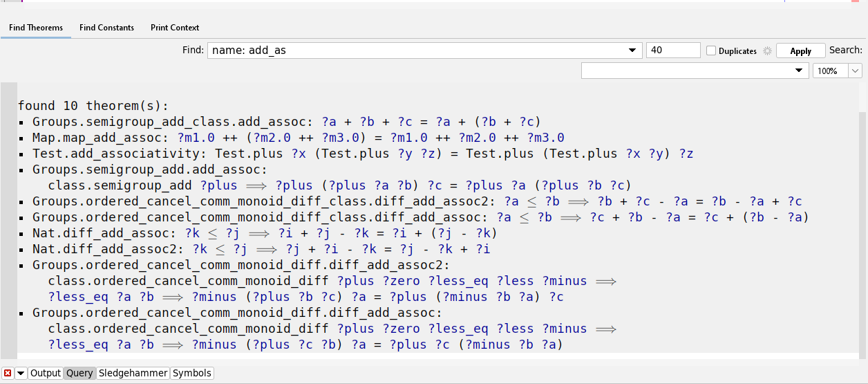Switch to the Find Constants tab
Viewport: 868px width, 384px height.
(106, 28)
